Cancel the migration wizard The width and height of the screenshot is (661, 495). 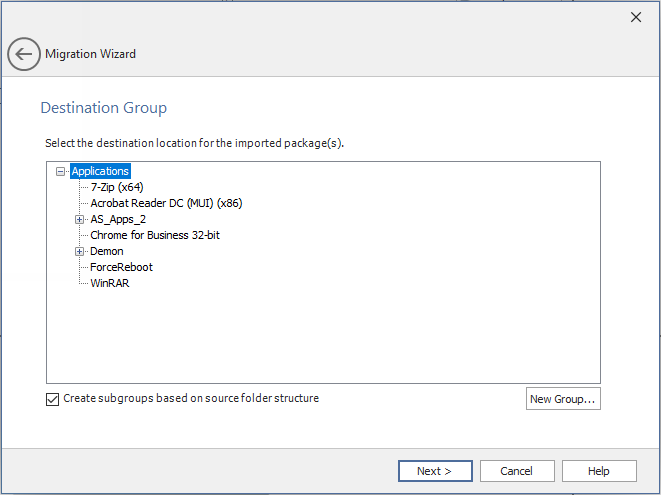[517, 471]
